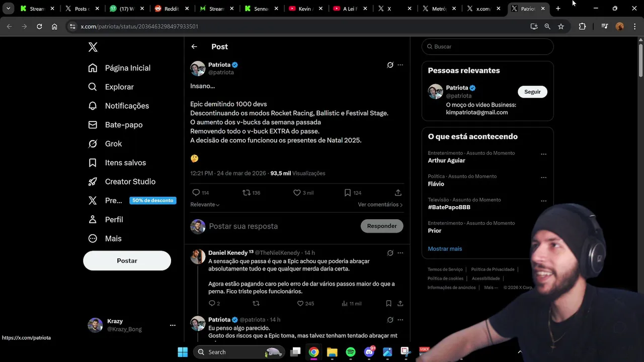Bookmark the post with 124 saves
The width and height of the screenshot is (644, 362).
click(353, 193)
